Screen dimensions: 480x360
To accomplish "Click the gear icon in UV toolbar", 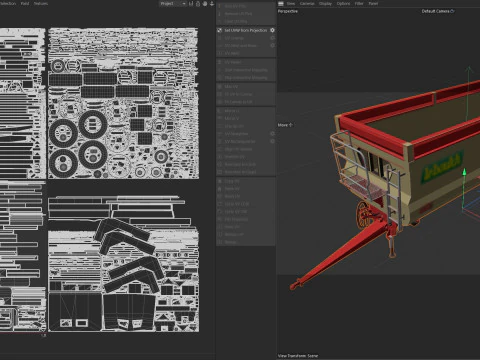I will [x=205, y=4].
